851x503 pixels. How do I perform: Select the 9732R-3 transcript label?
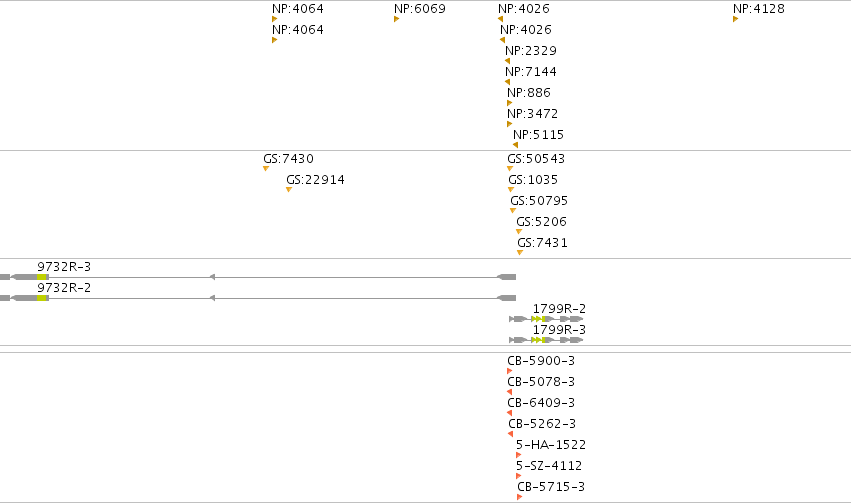[64, 266]
